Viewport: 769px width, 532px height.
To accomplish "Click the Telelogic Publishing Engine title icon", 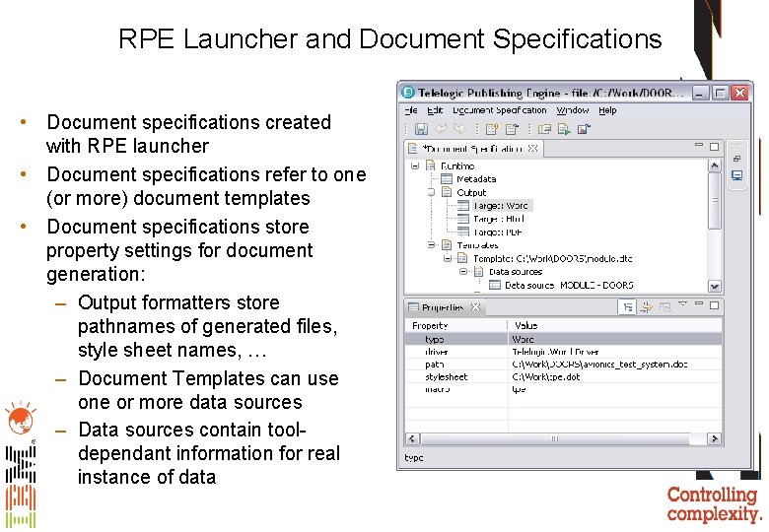I will (408, 92).
